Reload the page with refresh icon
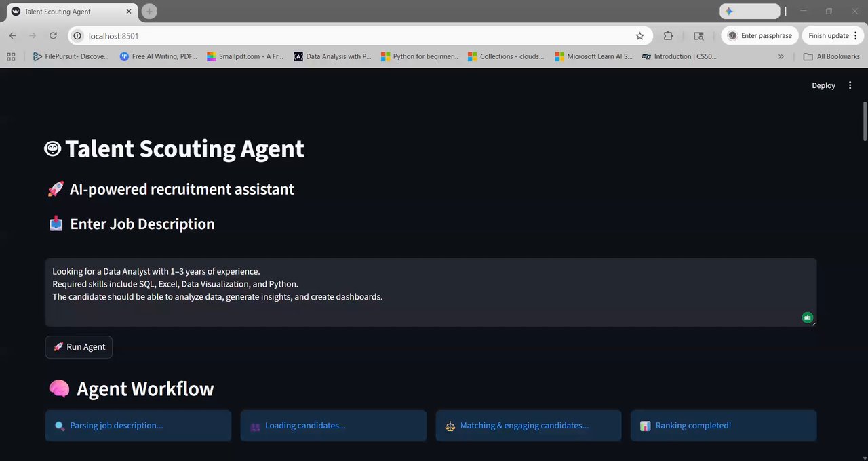Screen dimensions: 868x461 (x=53, y=36)
